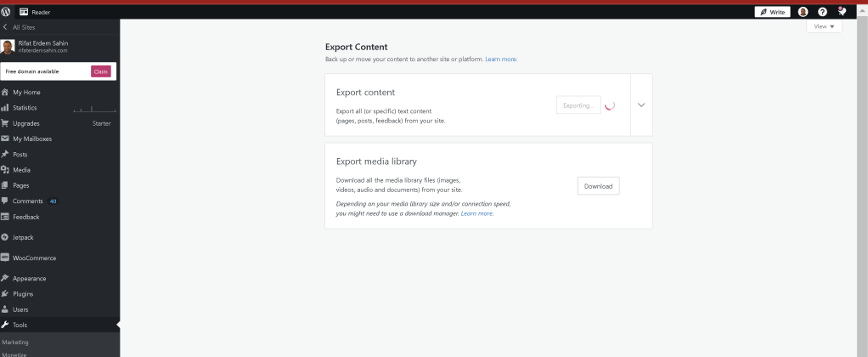This screenshot has height=357, width=868.
Task: Click the Appearance brush icon
Action: click(5, 278)
